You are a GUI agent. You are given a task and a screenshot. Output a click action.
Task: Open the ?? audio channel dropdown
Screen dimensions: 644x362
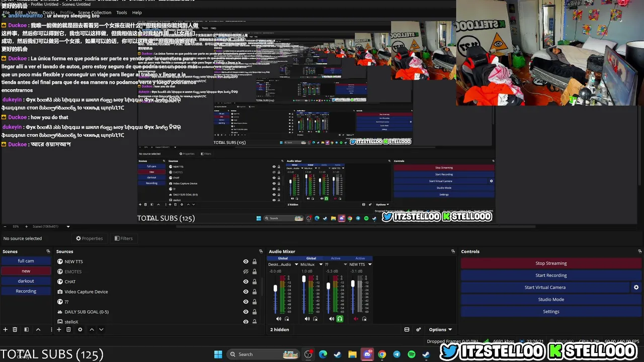[345, 264]
